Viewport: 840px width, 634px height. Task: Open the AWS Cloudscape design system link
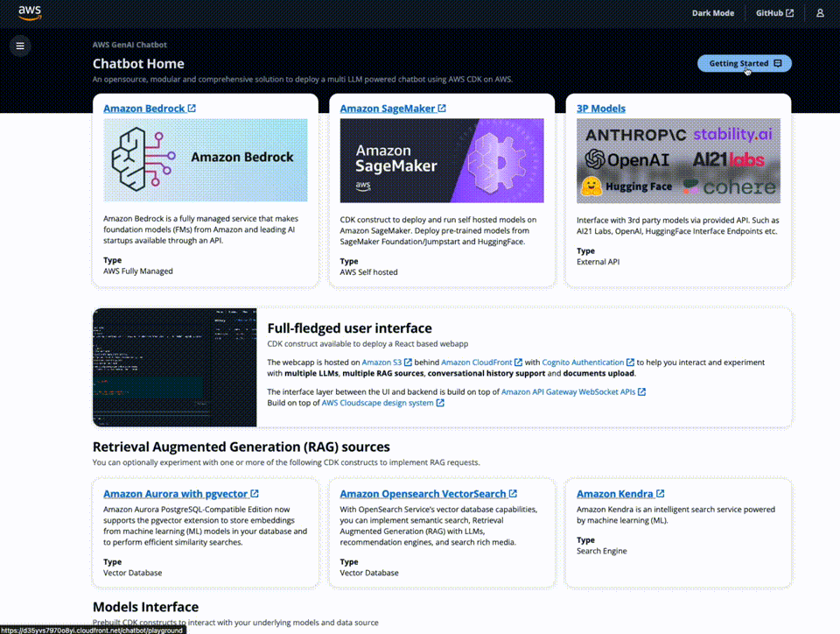pyautogui.click(x=377, y=403)
